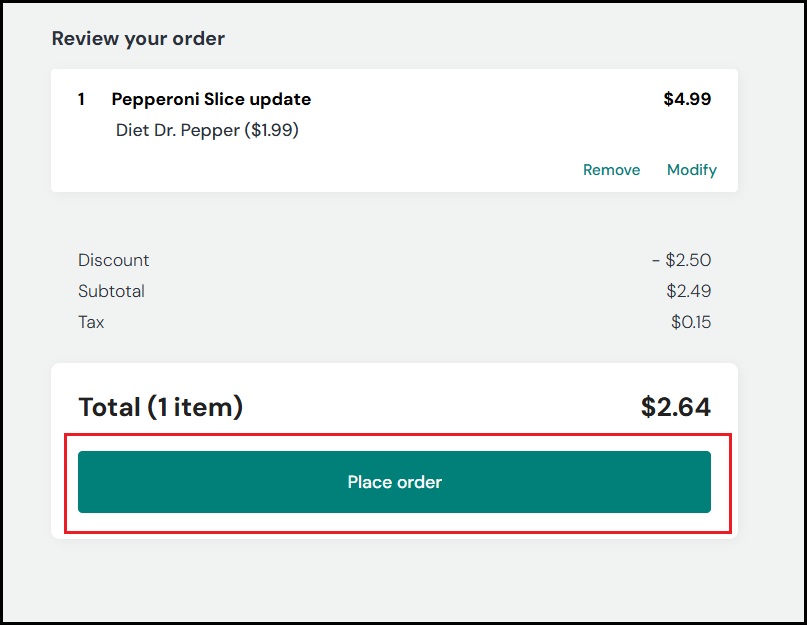Click the Modify link to edit the item
Screen dimensions: 807x625
coord(691,170)
